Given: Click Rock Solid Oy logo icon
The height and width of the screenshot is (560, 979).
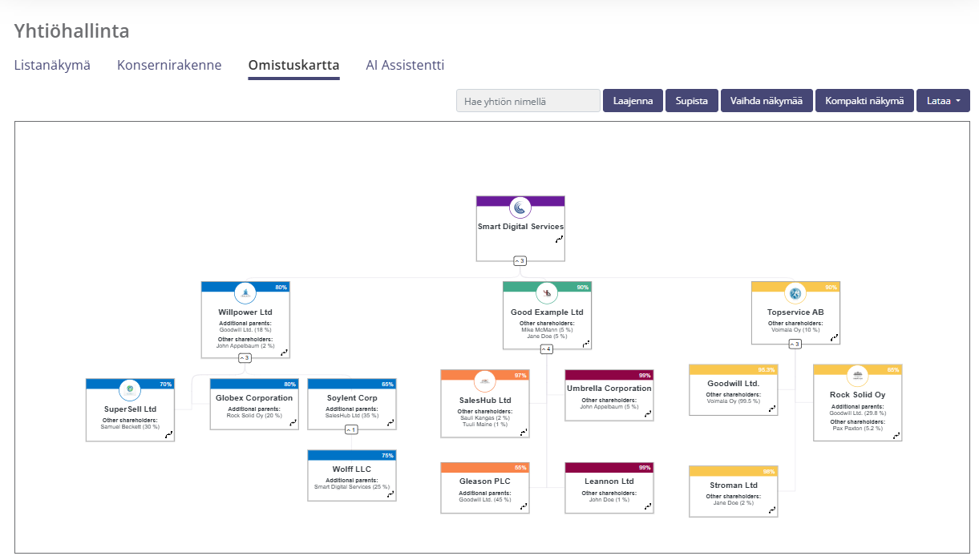Looking at the screenshot, I should (x=857, y=376).
